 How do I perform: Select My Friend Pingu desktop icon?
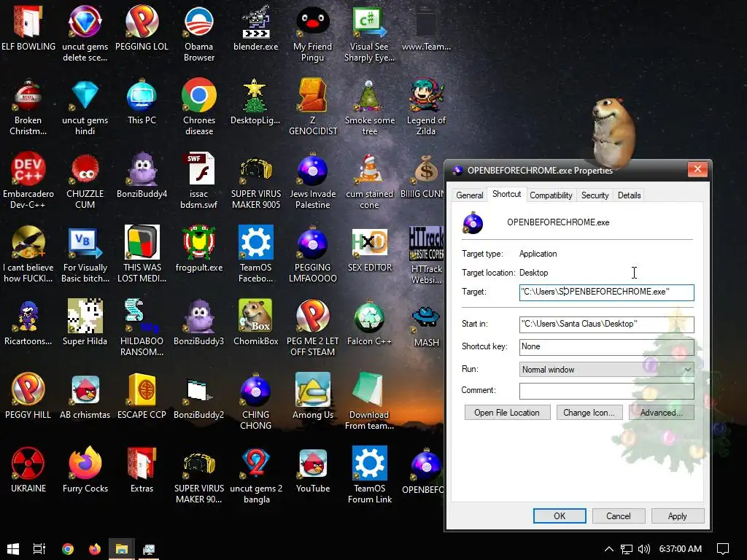pyautogui.click(x=312, y=34)
